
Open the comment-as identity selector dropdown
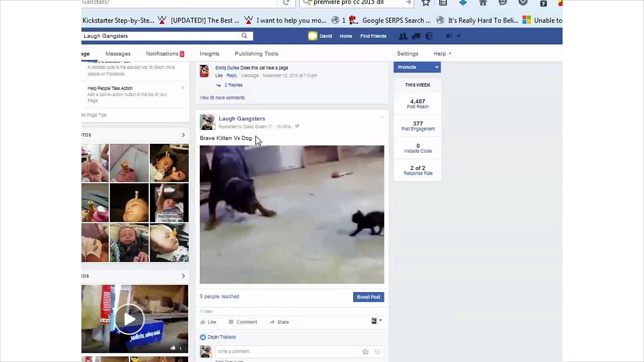(376, 321)
